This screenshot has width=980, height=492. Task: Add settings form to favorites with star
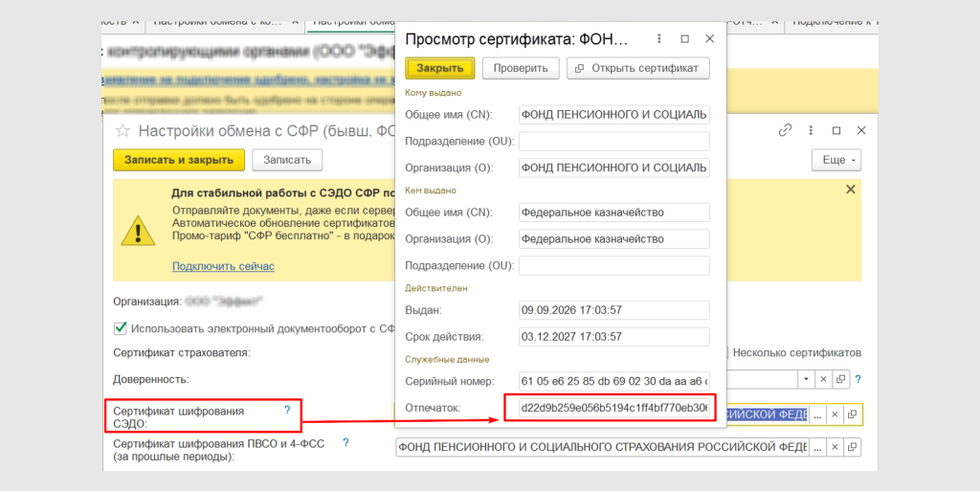[122, 131]
